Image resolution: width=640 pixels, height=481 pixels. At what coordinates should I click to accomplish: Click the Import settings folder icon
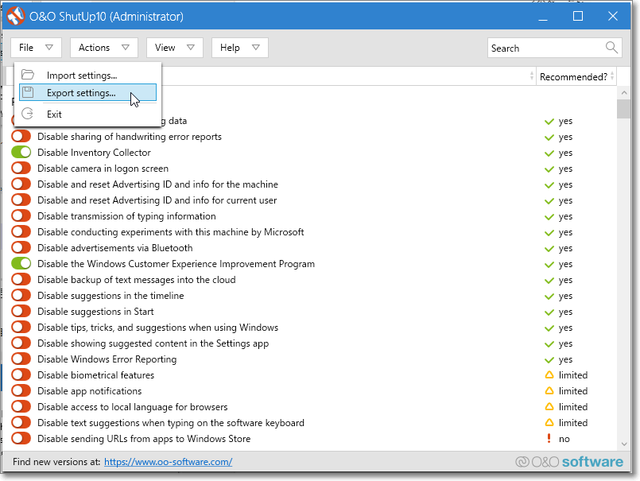coord(28,75)
